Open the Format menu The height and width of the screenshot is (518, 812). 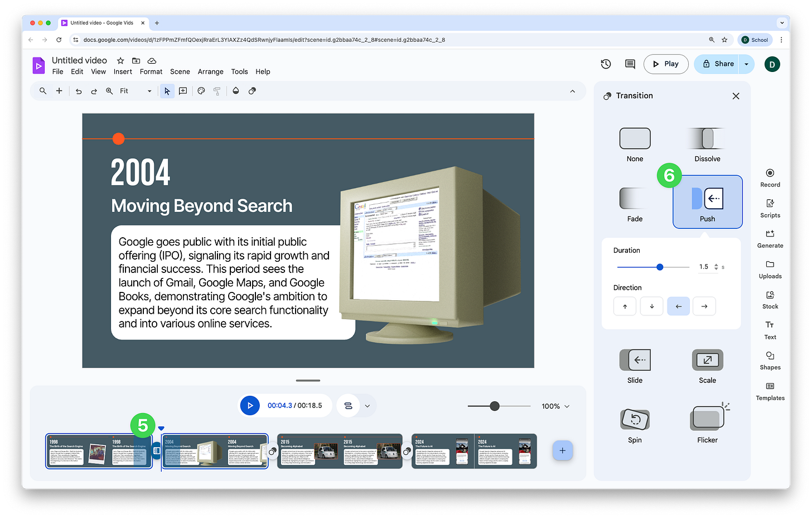(151, 71)
